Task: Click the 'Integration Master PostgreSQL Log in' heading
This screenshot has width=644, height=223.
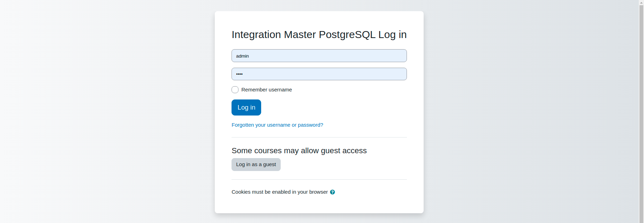Action: (x=319, y=35)
